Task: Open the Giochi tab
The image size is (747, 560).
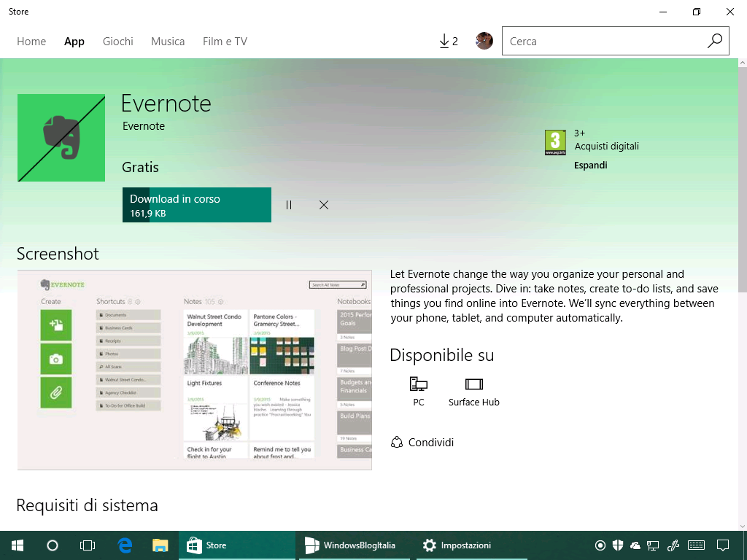Action: pos(117,42)
